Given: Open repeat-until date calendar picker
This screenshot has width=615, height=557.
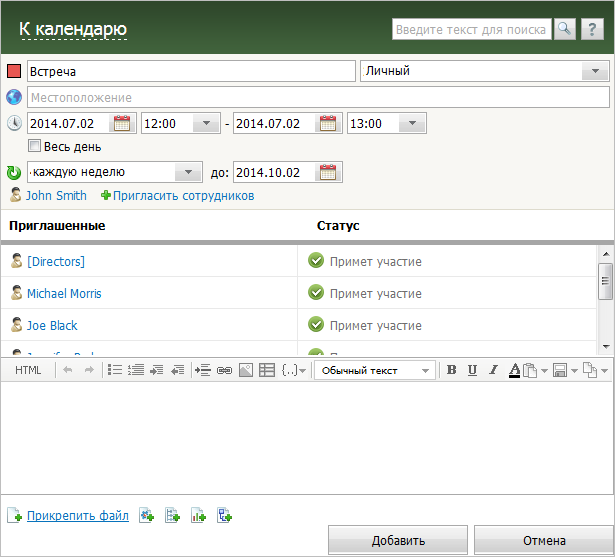Looking at the screenshot, I should (x=328, y=172).
